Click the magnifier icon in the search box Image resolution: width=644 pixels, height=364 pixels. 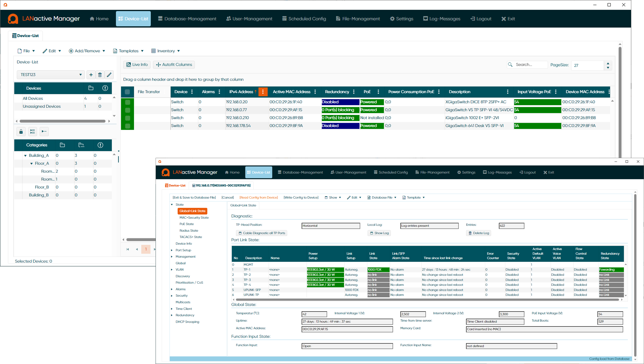[x=510, y=65]
